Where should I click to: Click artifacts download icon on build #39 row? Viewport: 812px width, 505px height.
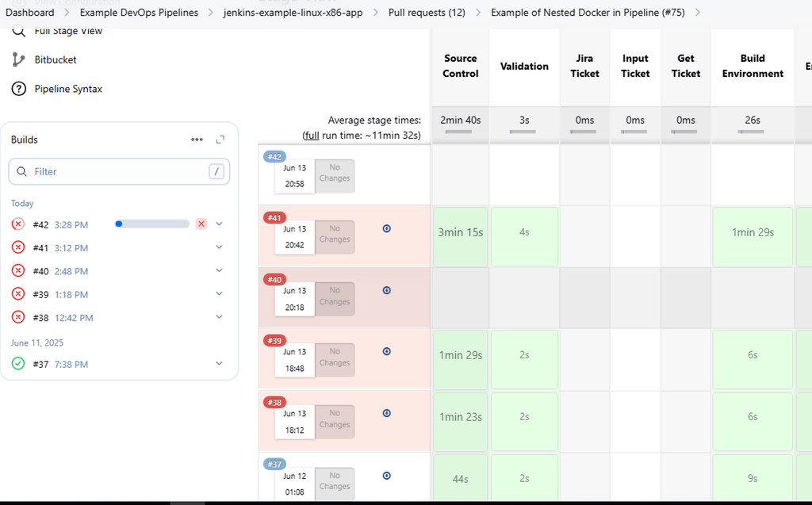387,351
